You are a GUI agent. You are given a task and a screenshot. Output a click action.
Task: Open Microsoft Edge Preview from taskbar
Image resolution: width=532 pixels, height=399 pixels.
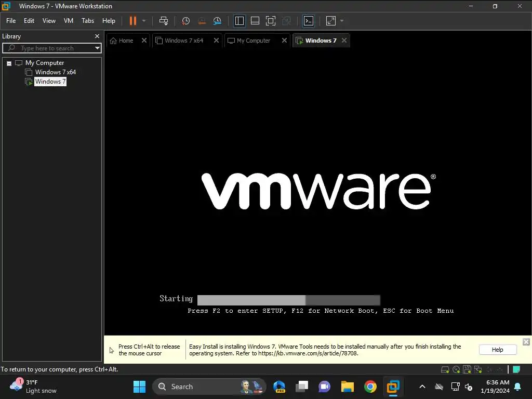[x=279, y=387]
